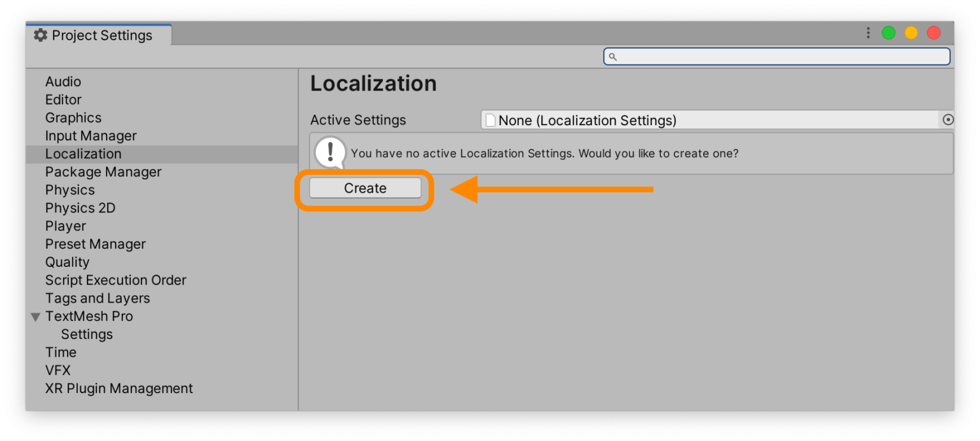The image size is (980, 441).
Task: Open Preset Manager settings
Action: click(x=96, y=244)
